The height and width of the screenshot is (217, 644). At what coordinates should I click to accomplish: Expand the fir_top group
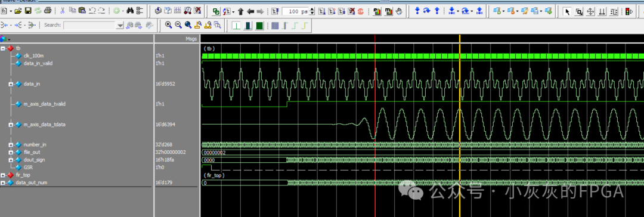4,175
